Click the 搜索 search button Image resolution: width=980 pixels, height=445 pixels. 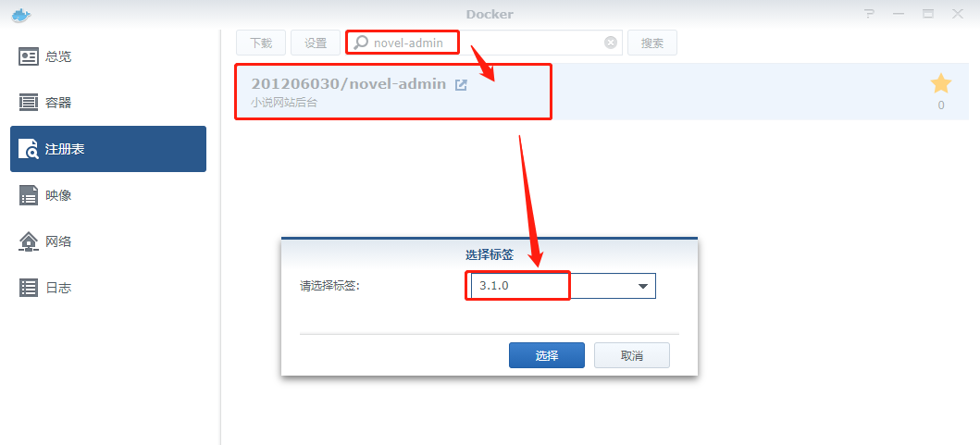(x=651, y=43)
